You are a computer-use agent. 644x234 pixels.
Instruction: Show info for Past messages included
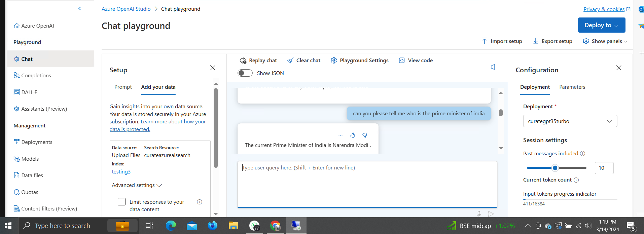(x=583, y=154)
